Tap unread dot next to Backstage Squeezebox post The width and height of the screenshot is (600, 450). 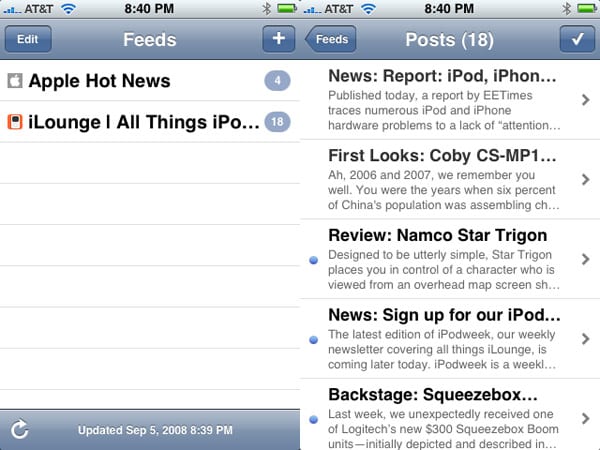314,418
